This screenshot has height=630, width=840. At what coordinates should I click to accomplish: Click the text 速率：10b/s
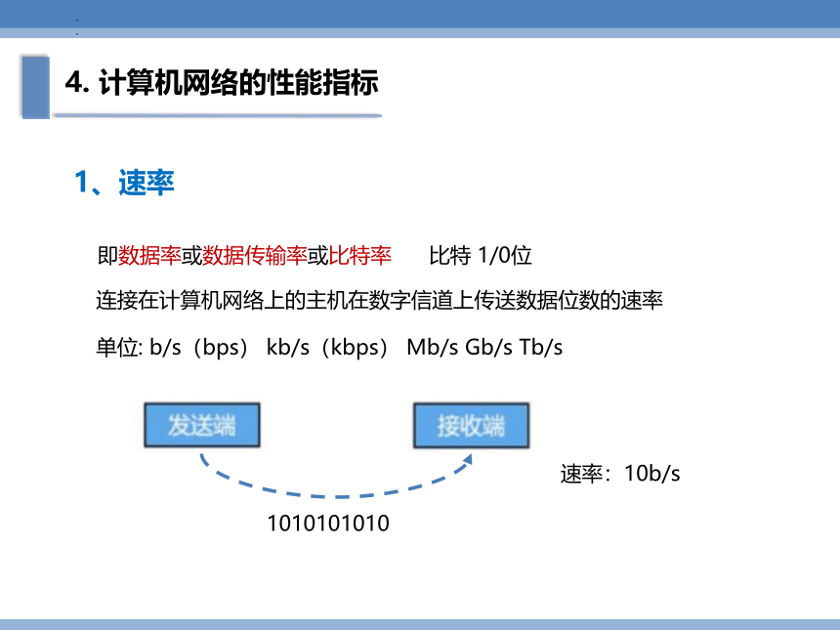tap(620, 474)
